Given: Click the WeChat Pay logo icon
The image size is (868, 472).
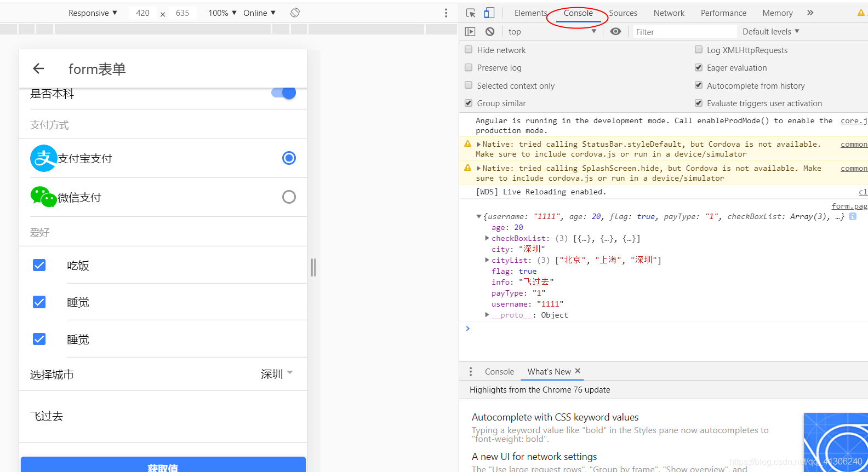Looking at the screenshot, I should (44, 197).
